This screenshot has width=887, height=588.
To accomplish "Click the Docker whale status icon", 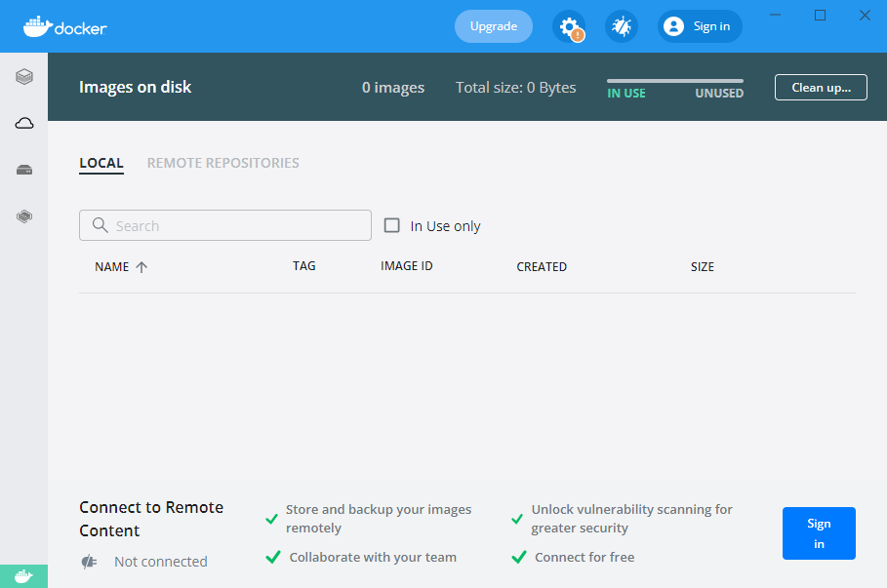I will 23,576.
